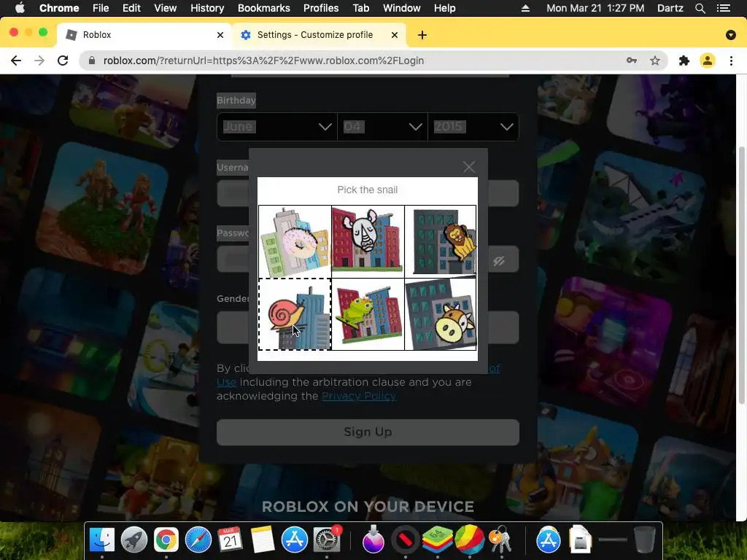Open the View menu
The height and width of the screenshot is (560, 747).
[x=166, y=8]
